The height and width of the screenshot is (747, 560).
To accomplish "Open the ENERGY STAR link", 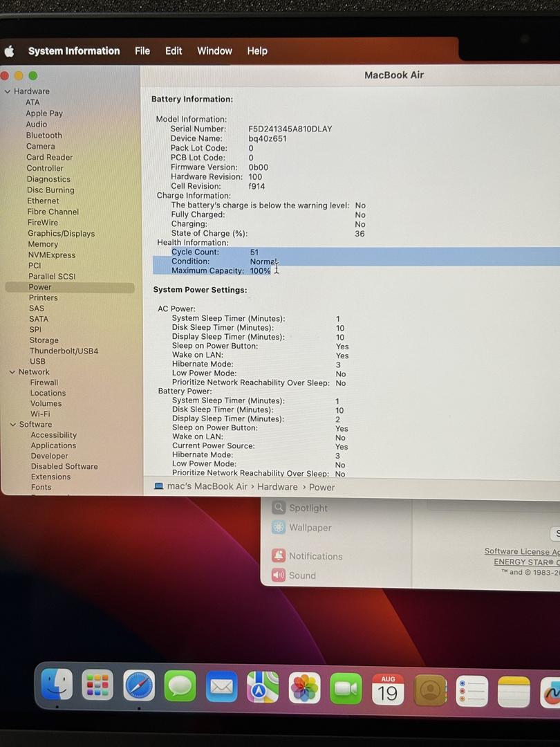I will click(527, 562).
